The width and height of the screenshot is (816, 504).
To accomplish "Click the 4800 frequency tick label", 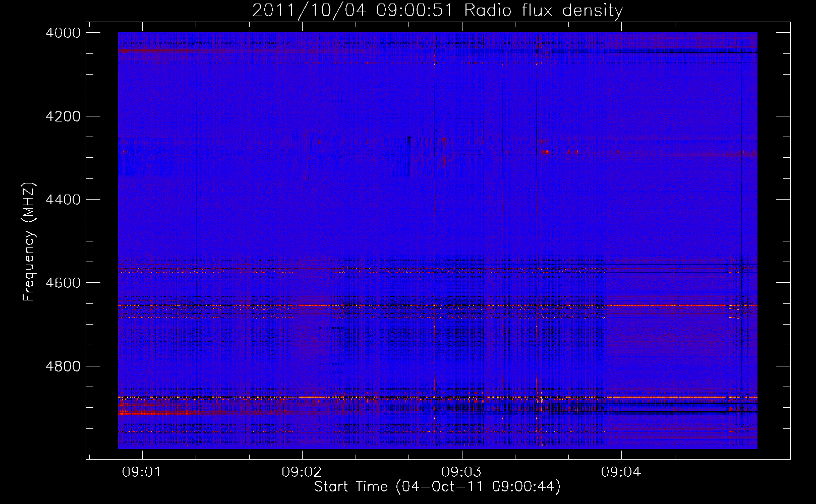I will click(63, 366).
